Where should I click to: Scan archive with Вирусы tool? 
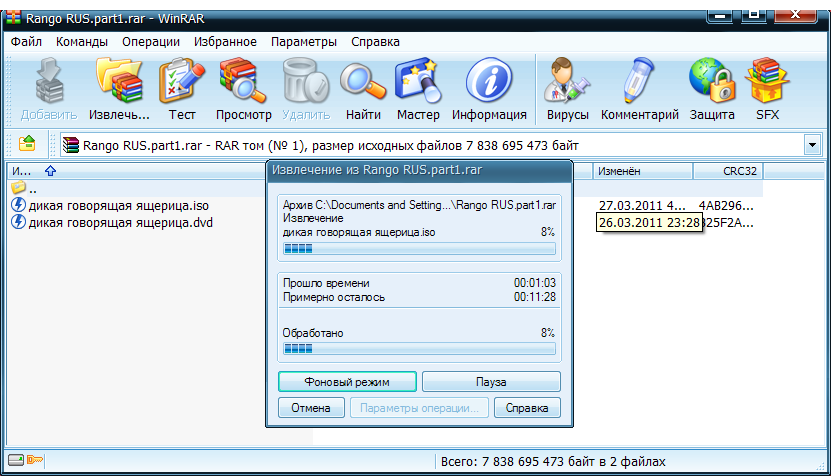tap(567, 80)
